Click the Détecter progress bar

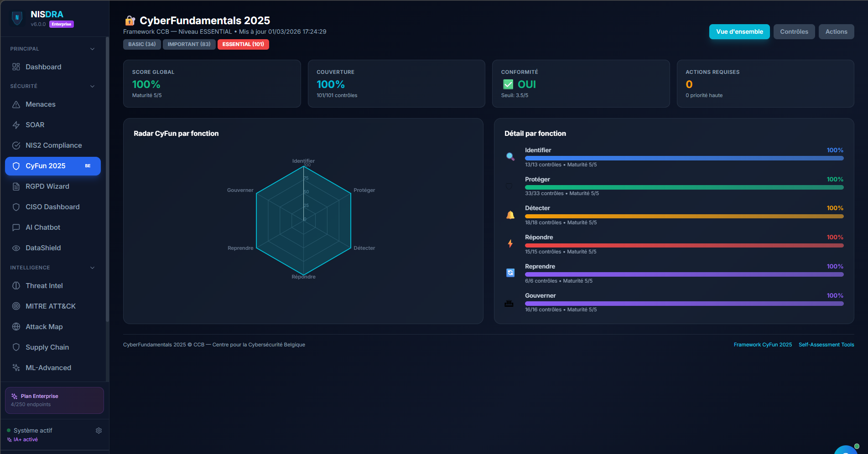684,217
